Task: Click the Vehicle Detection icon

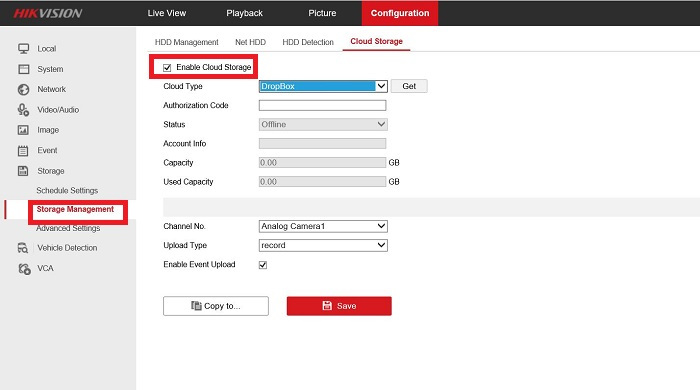Action: pos(23,248)
